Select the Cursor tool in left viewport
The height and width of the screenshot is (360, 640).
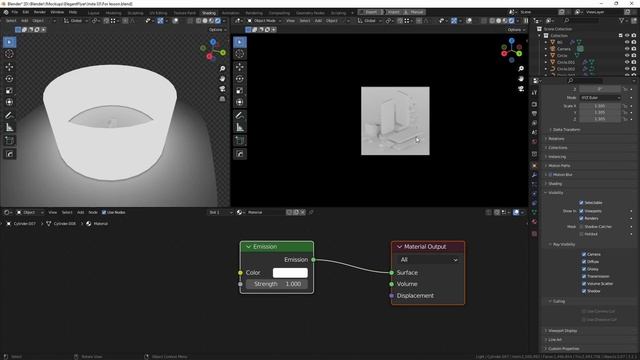click(x=9, y=54)
